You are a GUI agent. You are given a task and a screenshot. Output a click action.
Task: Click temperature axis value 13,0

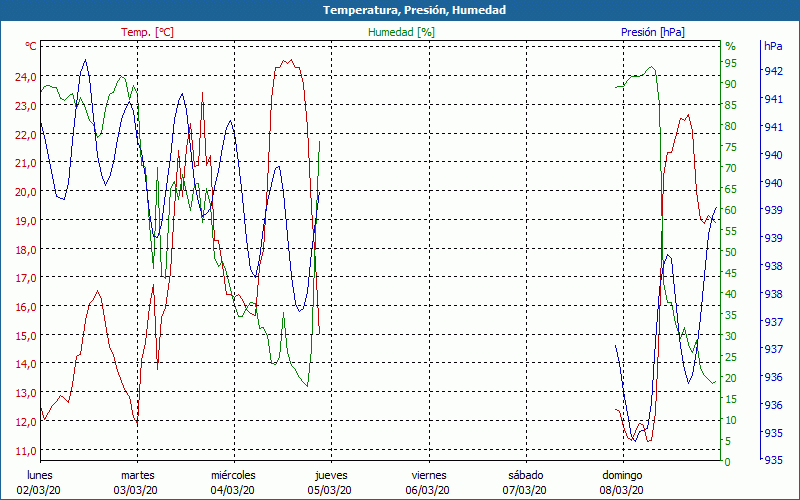click(x=25, y=393)
